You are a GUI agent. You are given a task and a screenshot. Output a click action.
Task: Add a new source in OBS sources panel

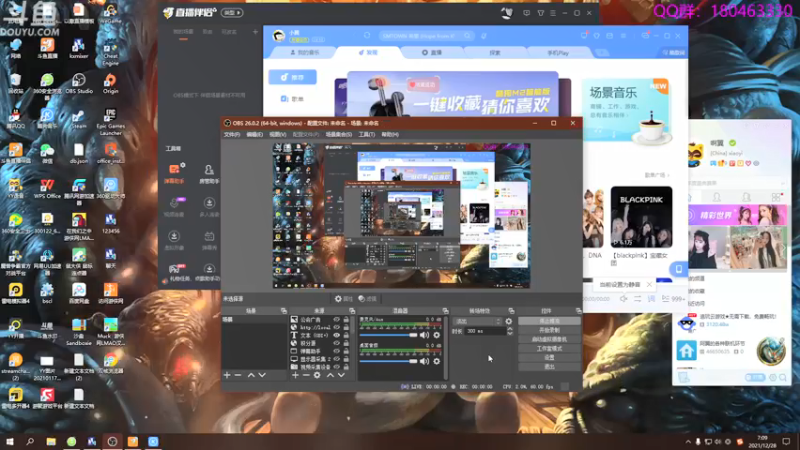point(295,375)
